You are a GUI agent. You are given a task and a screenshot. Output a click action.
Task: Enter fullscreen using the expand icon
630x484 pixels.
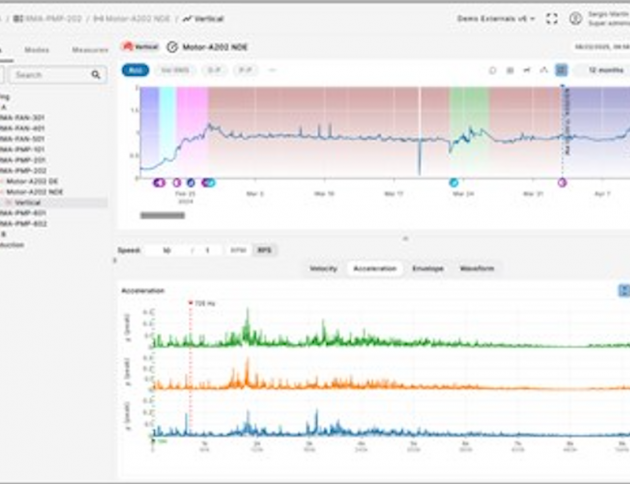[552, 18]
